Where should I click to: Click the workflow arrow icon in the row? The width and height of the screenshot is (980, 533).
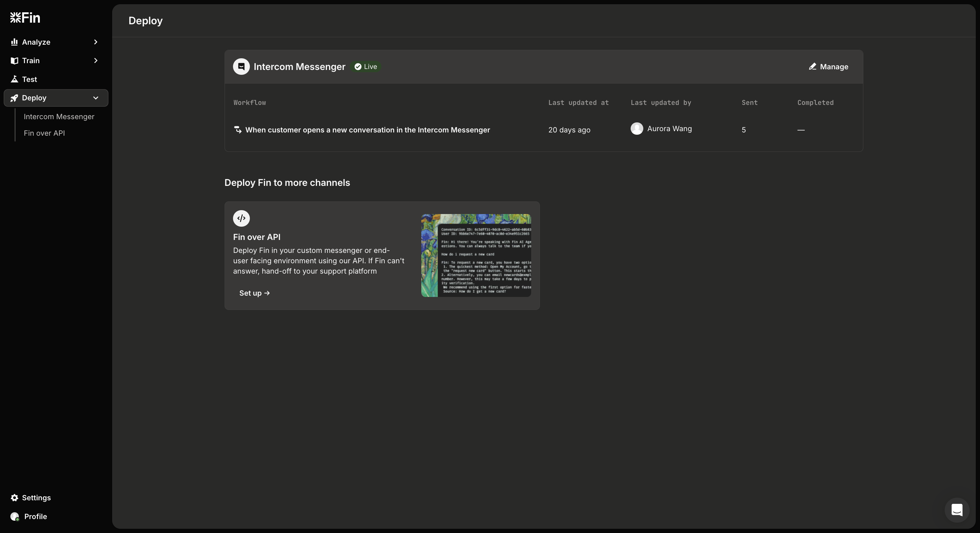pos(238,130)
